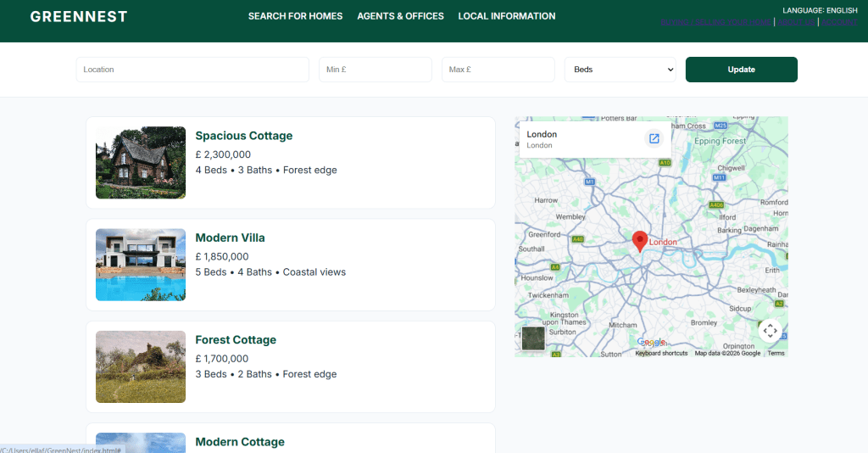The height and width of the screenshot is (453, 868).
Task: Click Twickenham label on map
Action: click(548, 295)
